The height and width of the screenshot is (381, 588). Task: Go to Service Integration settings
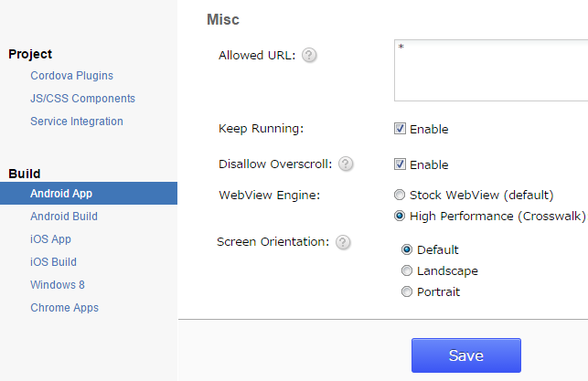click(x=77, y=122)
